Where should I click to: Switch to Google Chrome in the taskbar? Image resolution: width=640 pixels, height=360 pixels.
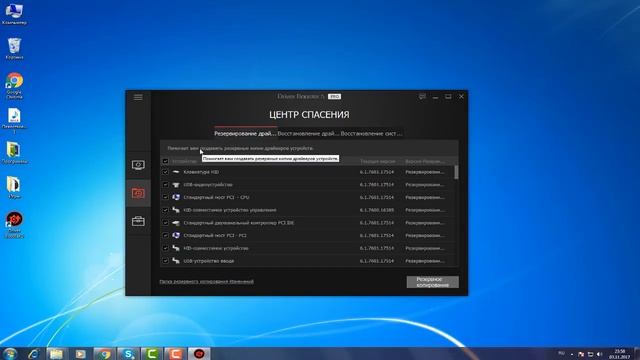[104, 354]
